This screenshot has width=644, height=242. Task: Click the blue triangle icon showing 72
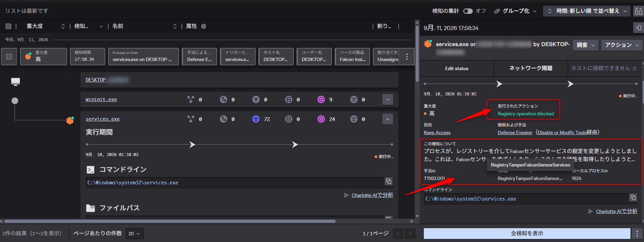pos(256,119)
